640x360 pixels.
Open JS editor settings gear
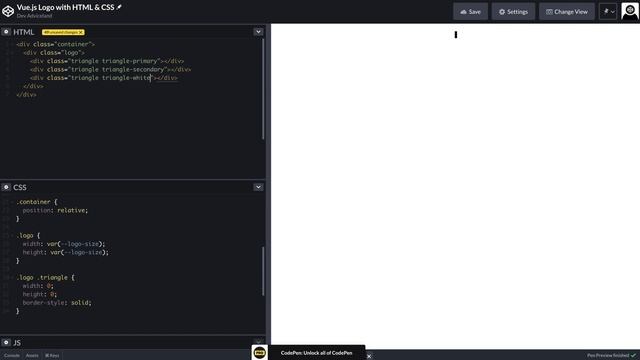[6, 342]
